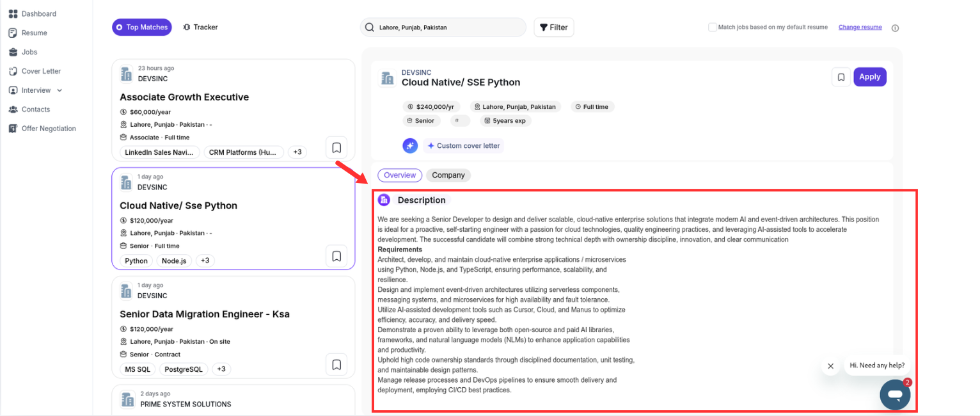The image size is (980, 416).
Task: Open the Filter button
Action: pos(554,28)
